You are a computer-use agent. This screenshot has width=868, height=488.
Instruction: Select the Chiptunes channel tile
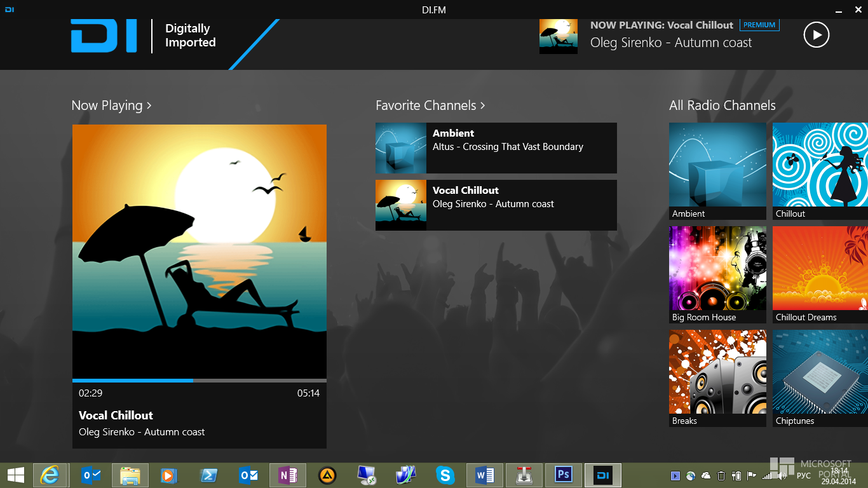820,379
